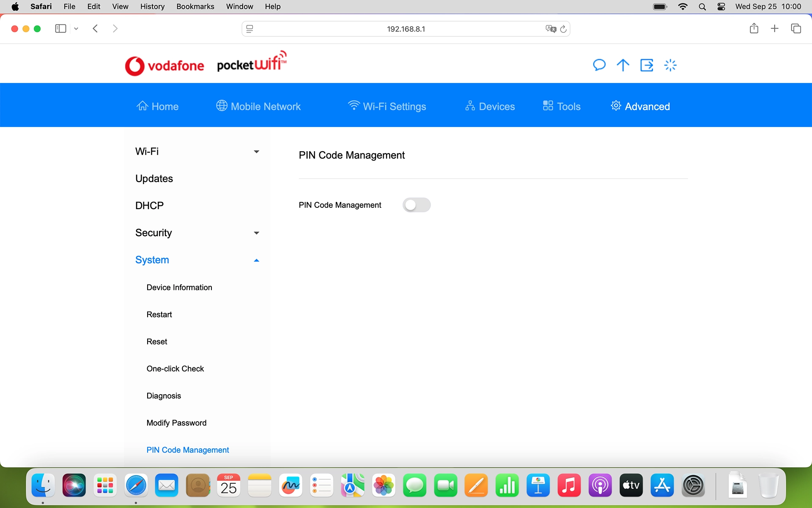Image resolution: width=812 pixels, height=508 pixels.
Task: Click the update arrow icon in header
Action: click(x=623, y=65)
